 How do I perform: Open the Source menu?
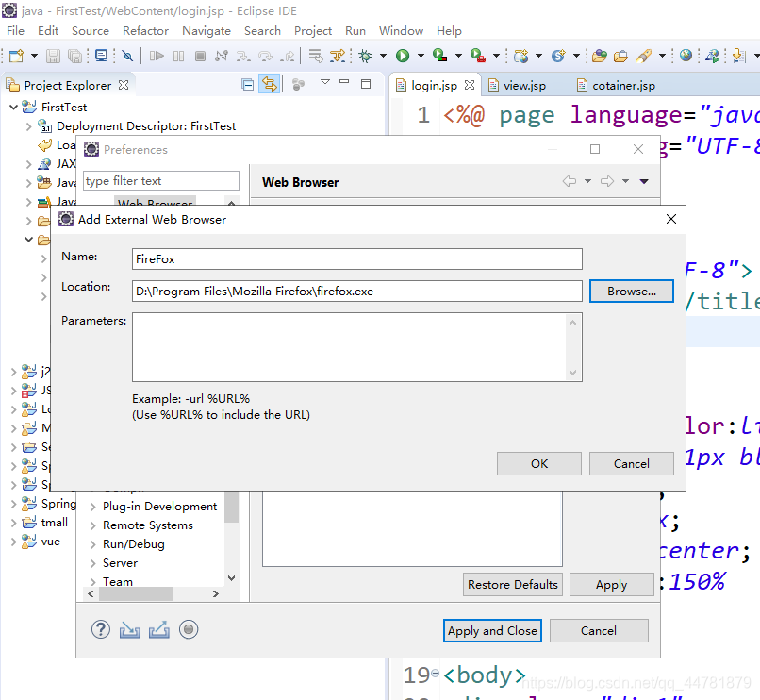(x=91, y=30)
